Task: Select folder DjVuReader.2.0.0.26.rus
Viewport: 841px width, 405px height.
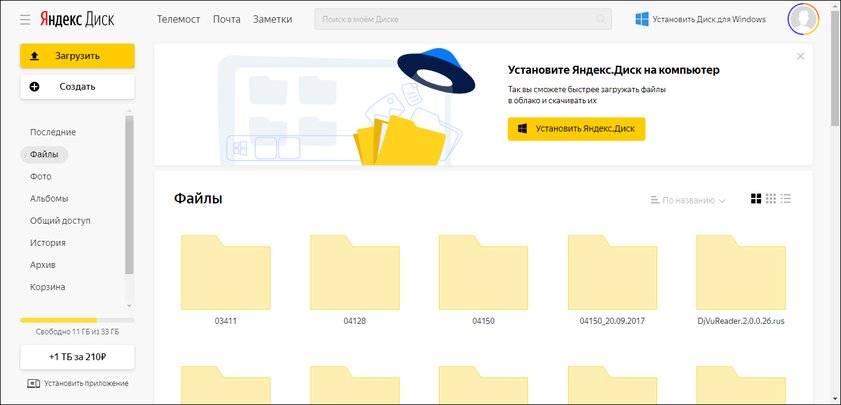Action: click(741, 279)
